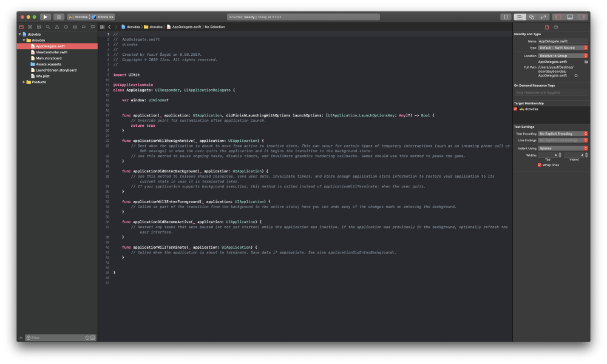The image size is (607, 364).
Task: Open the Find navigator magnifier icon
Action: [48, 27]
